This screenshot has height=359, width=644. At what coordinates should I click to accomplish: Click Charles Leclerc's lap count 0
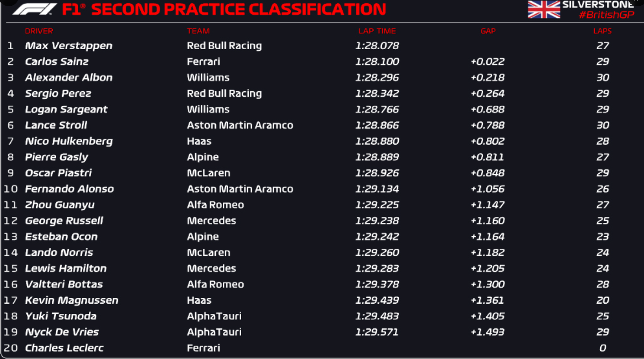coord(603,348)
